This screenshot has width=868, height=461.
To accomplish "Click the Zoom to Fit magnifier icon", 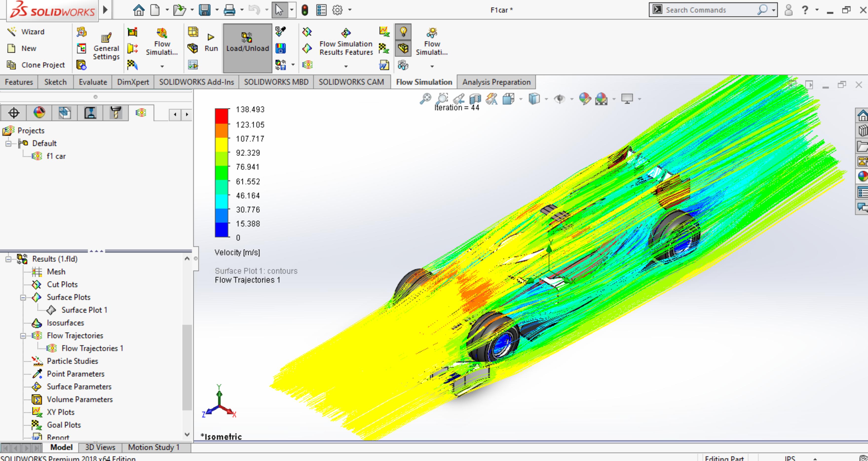I will pos(425,98).
